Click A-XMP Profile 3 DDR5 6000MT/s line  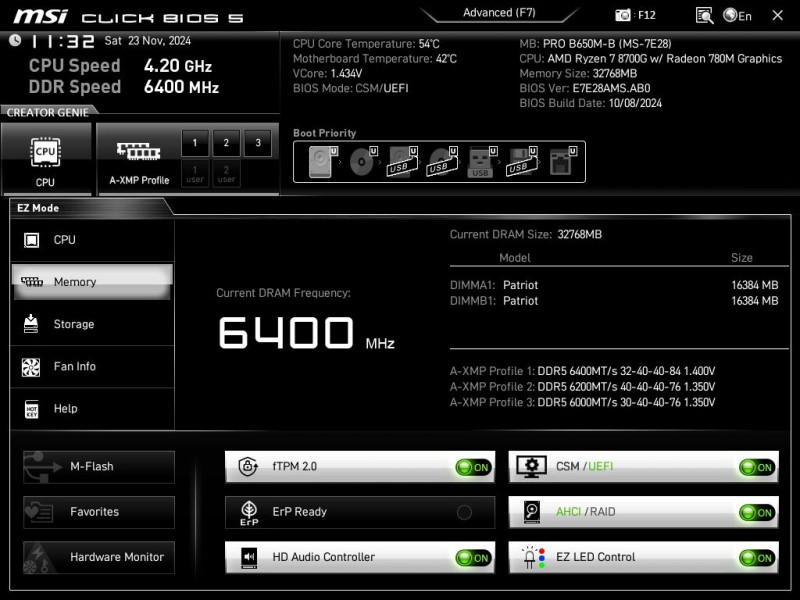coord(582,403)
